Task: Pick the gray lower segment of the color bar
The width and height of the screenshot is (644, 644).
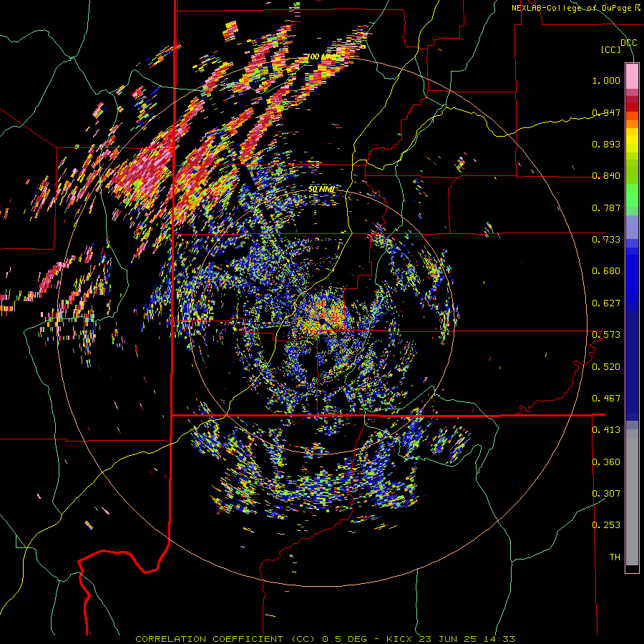Action: click(632, 497)
